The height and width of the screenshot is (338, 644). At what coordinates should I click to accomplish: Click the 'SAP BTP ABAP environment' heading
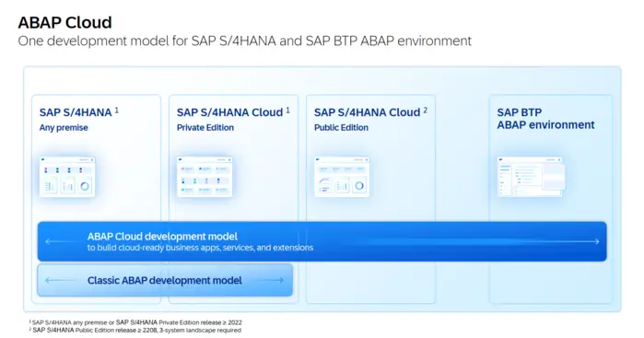[x=545, y=118]
